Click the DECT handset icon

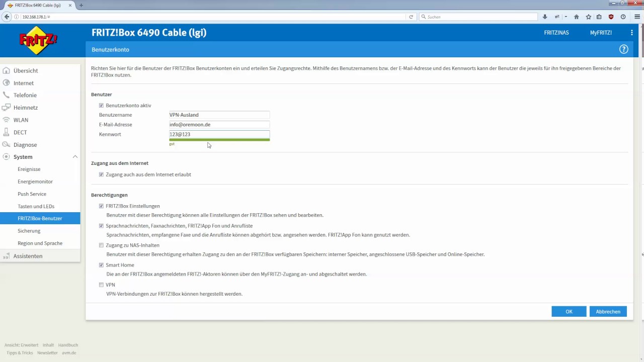tap(6, 132)
